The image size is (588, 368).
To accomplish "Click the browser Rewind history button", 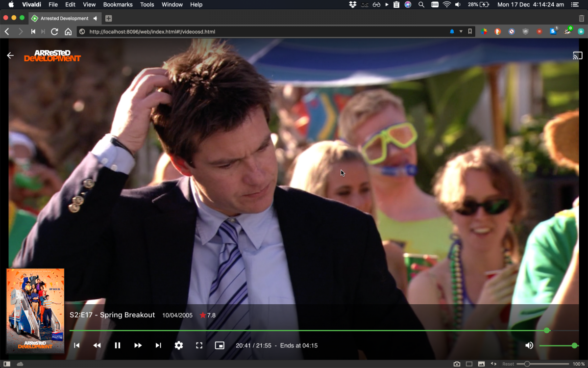I will point(33,31).
